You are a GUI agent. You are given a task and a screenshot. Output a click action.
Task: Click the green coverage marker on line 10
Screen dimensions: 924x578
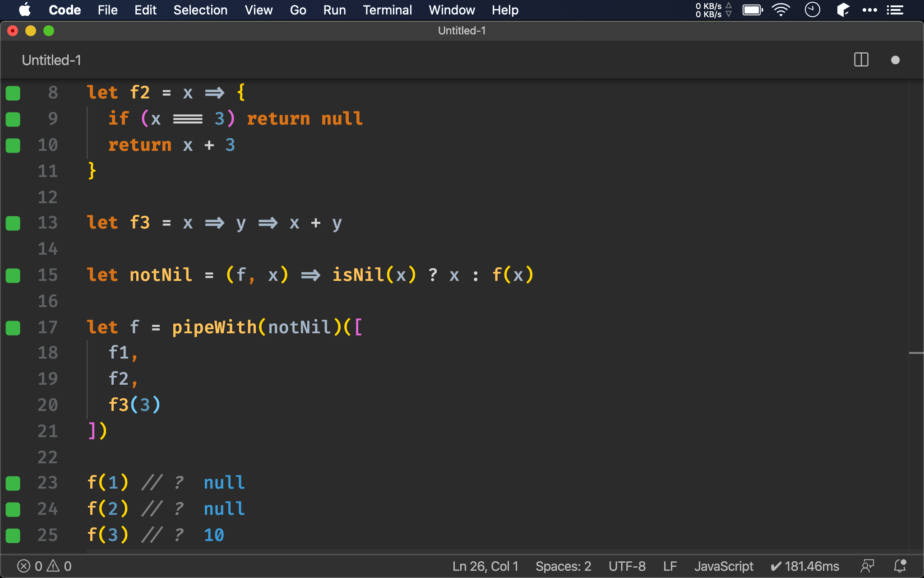tap(13, 145)
